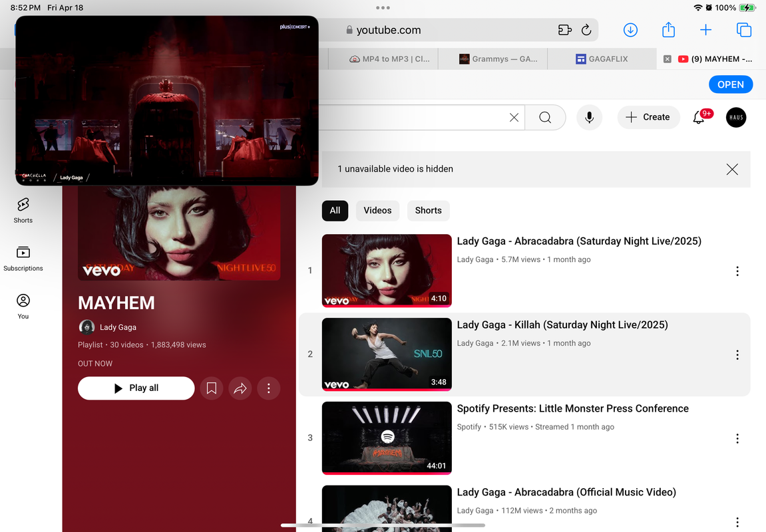Open options for Killah SNL video
766x532 pixels.
tap(737, 355)
